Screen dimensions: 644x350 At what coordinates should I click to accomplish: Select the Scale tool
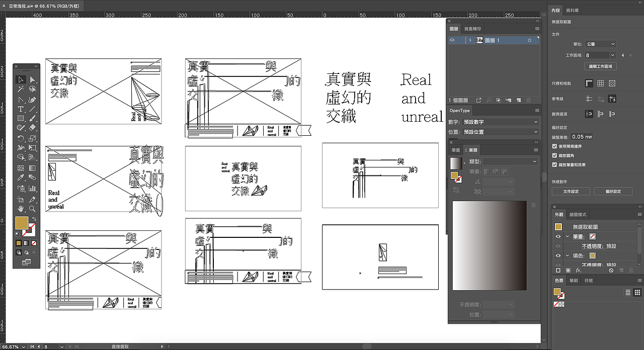pos(32,138)
